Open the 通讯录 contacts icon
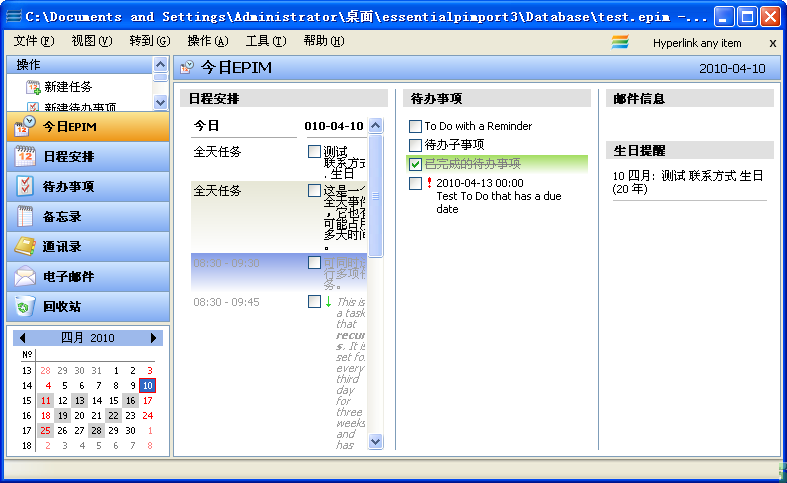 (x=25, y=247)
